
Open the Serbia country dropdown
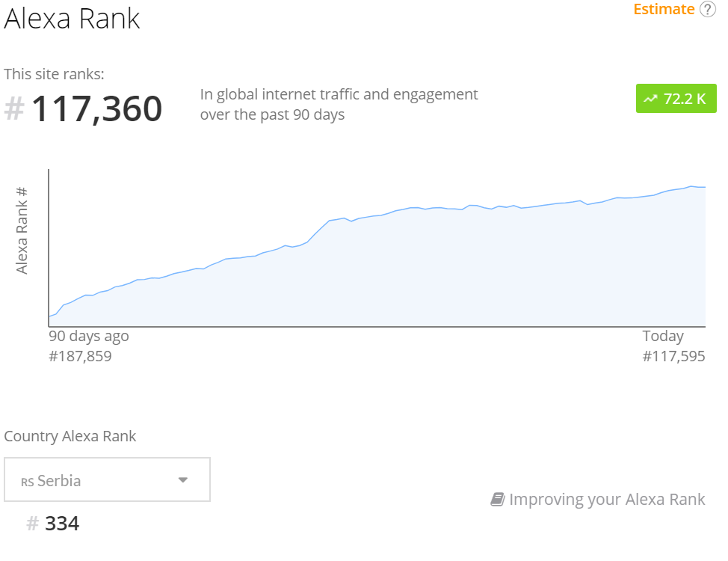[107, 479]
